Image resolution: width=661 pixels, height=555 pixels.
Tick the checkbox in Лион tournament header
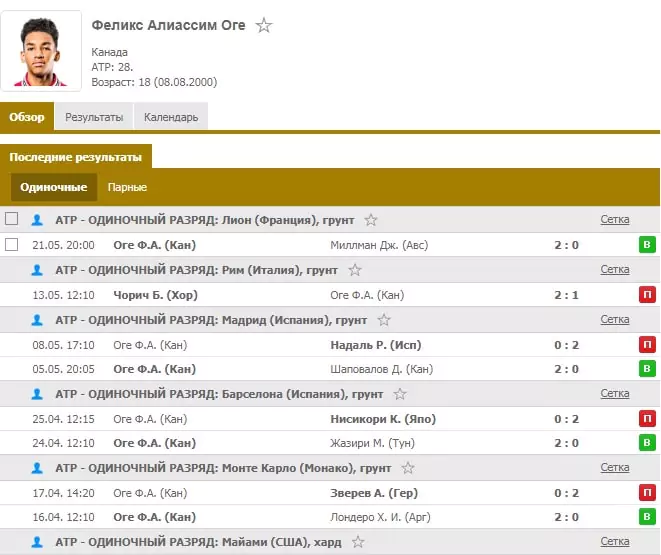(11, 219)
